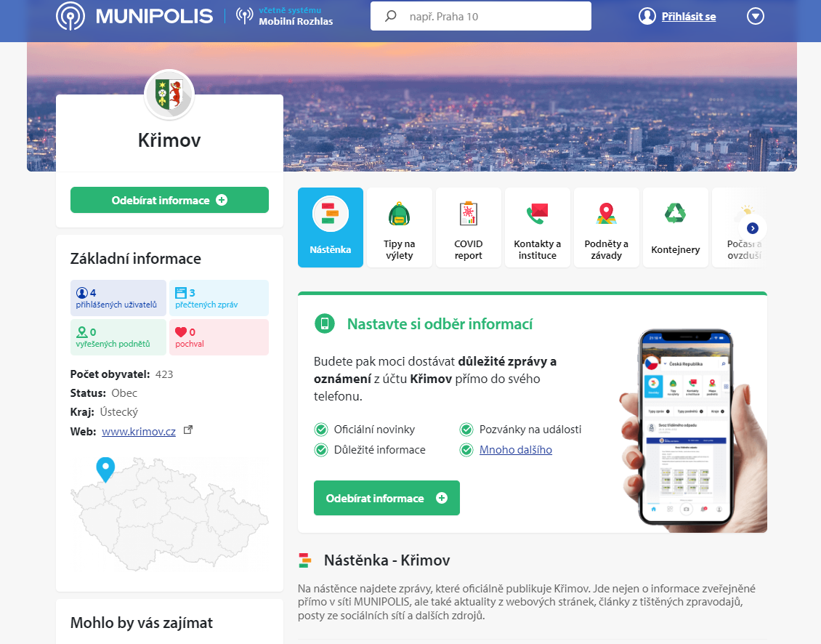Select the Nástěnka tab
This screenshot has width=821, height=644.
tap(331, 228)
